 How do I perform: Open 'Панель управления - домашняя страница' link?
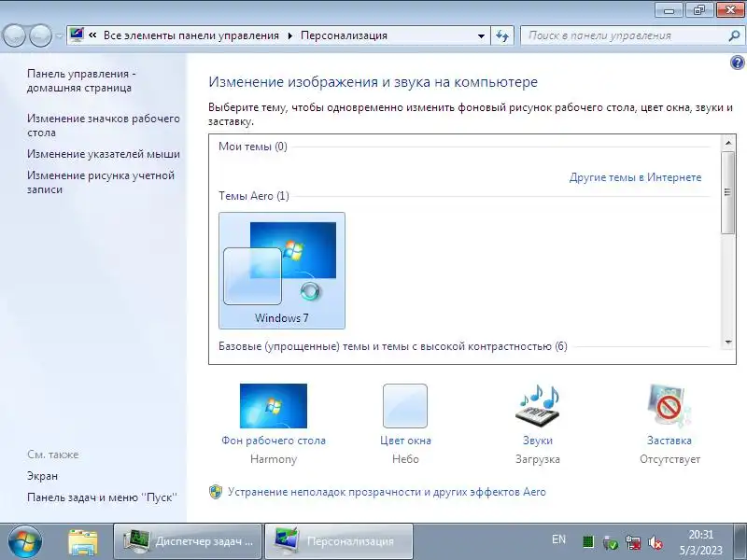click(81, 80)
